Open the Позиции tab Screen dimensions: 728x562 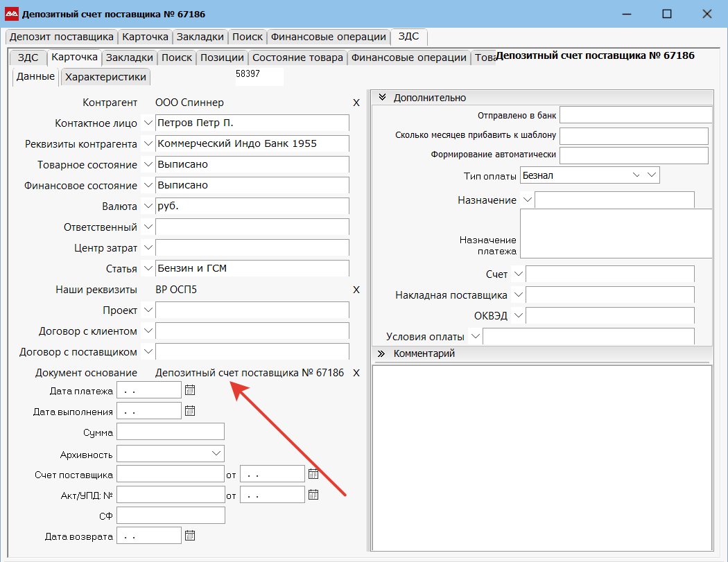click(222, 58)
